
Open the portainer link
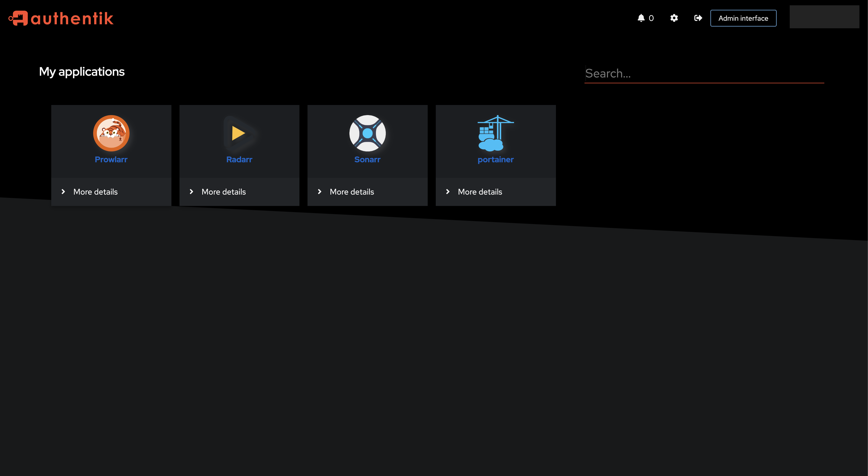click(495, 159)
